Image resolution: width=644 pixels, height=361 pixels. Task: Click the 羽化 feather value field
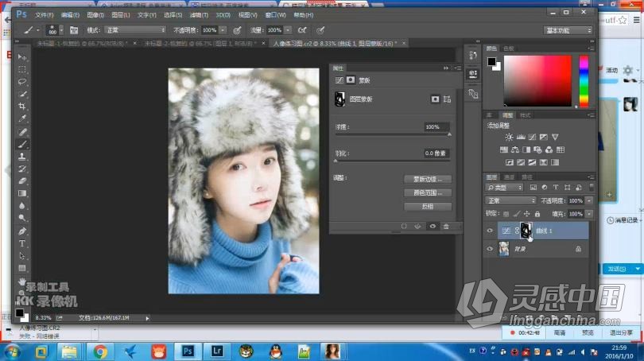(436, 153)
